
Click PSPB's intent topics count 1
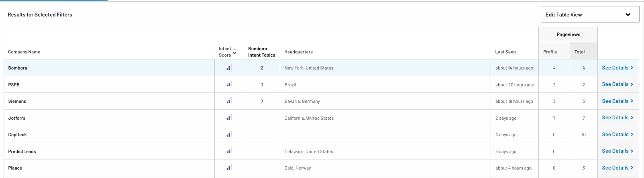[262, 85]
